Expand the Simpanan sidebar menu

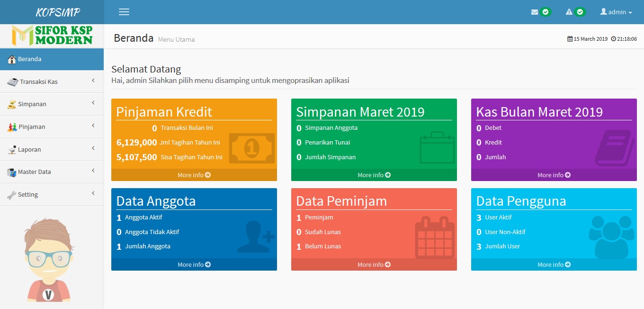pyautogui.click(x=52, y=104)
